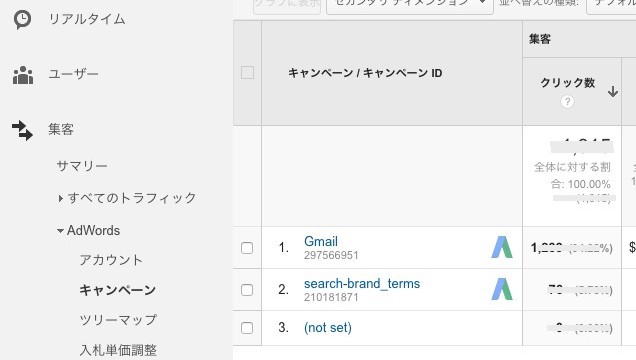Image resolution: width=636 pixels, height=360 pixels.
Task: Click the Users people icon
Action: [23, 75]
